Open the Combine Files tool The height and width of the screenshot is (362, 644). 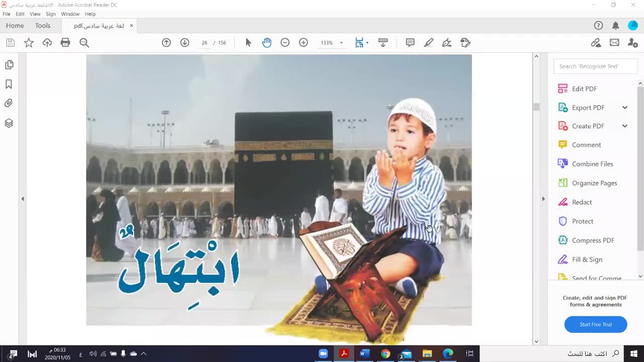(592, 164)
